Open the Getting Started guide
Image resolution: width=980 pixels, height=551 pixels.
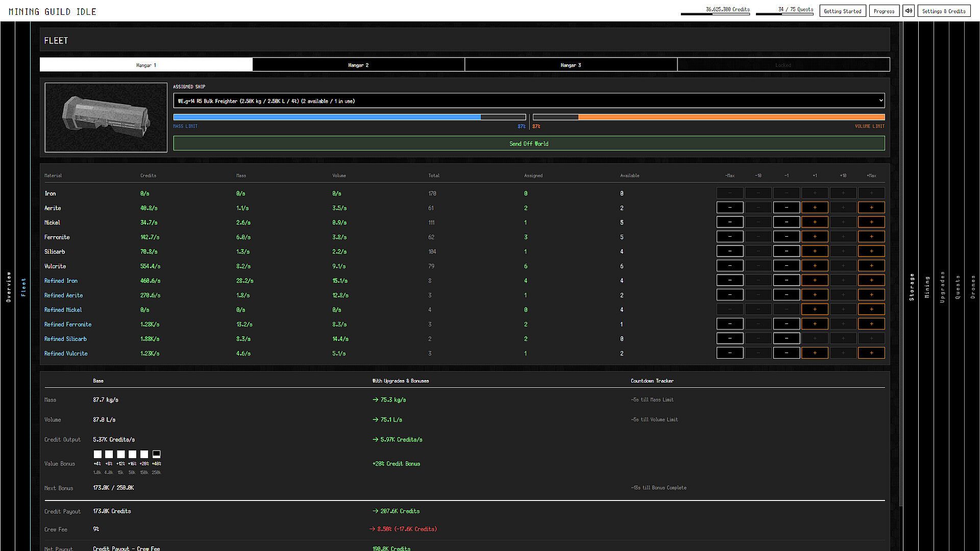[x=843, y=11]
